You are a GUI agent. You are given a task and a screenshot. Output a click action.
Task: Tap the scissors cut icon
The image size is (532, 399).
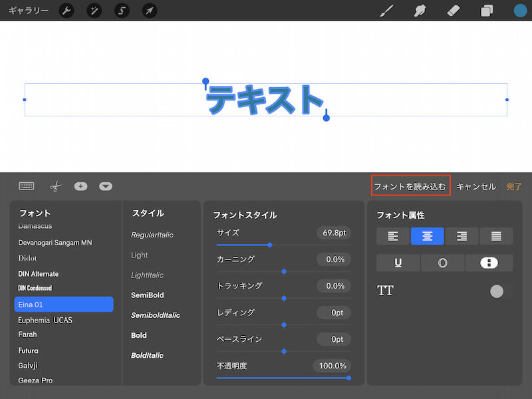[56, 187]
